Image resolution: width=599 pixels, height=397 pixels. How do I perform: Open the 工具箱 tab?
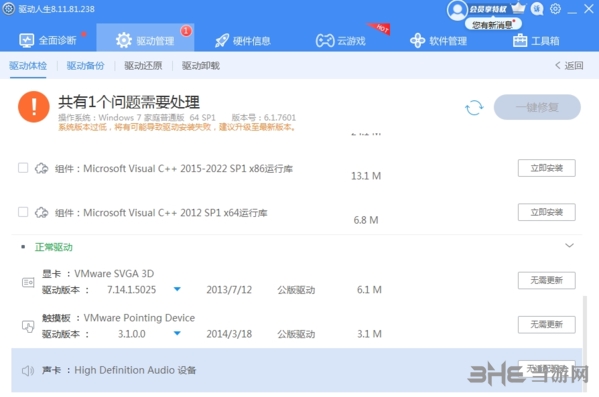536,41
